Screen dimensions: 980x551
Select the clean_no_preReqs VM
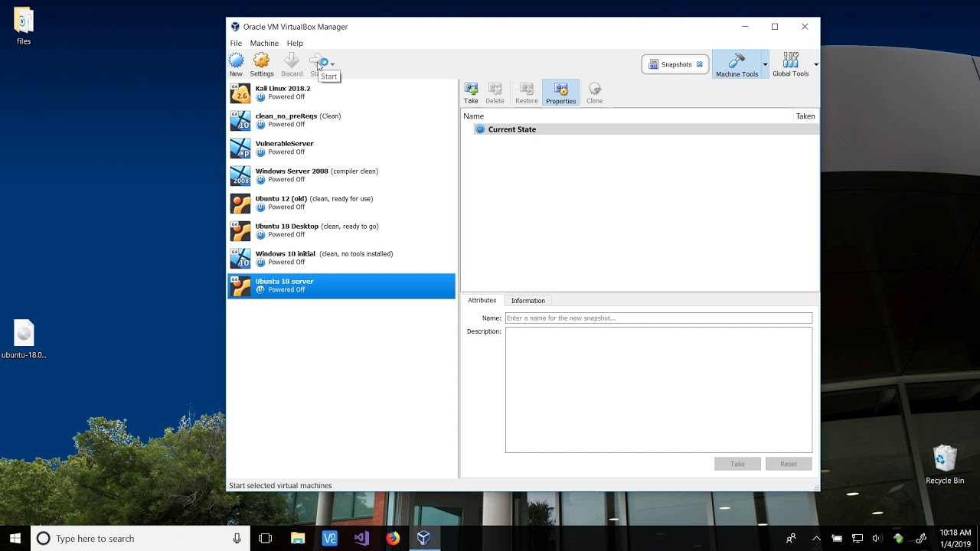[x=341, y=120]
